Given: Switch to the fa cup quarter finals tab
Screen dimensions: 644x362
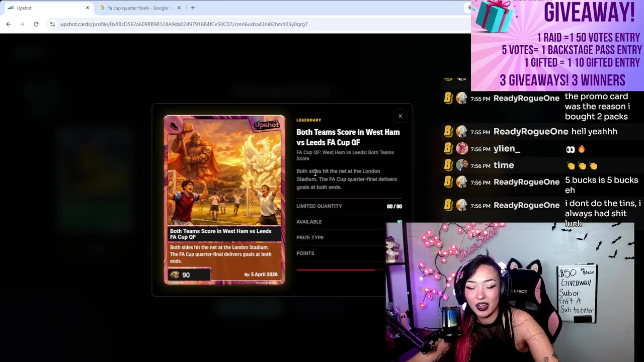Looking at the screenshot, I should pos(140,8).
